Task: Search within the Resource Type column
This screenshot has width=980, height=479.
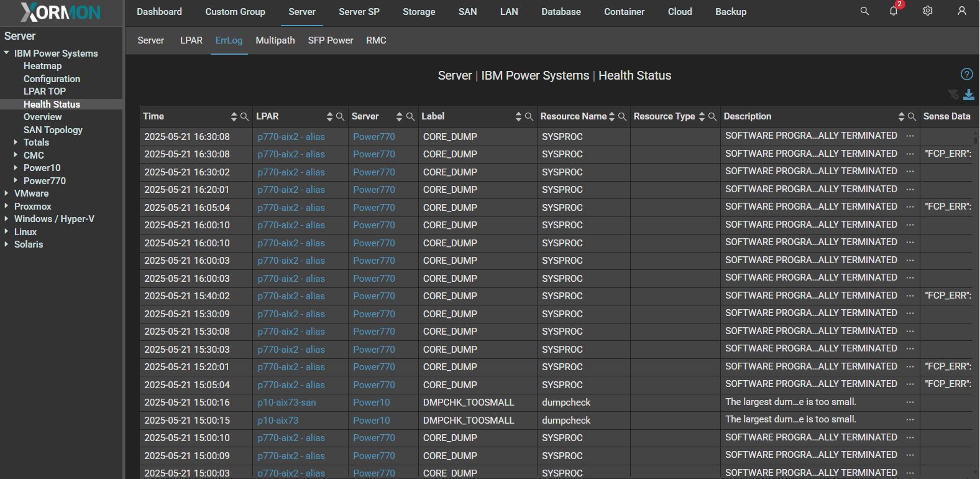Action: (712, 116)
